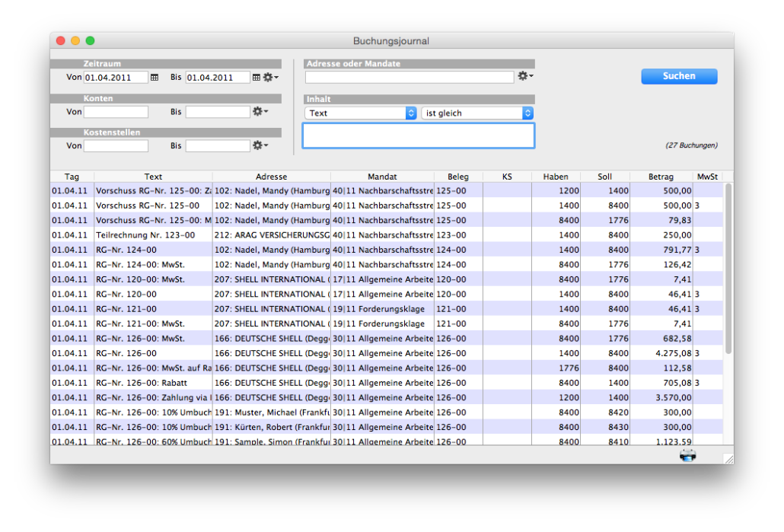Open the Adresse oder Mandate gear menu

[x=523, y=76]
